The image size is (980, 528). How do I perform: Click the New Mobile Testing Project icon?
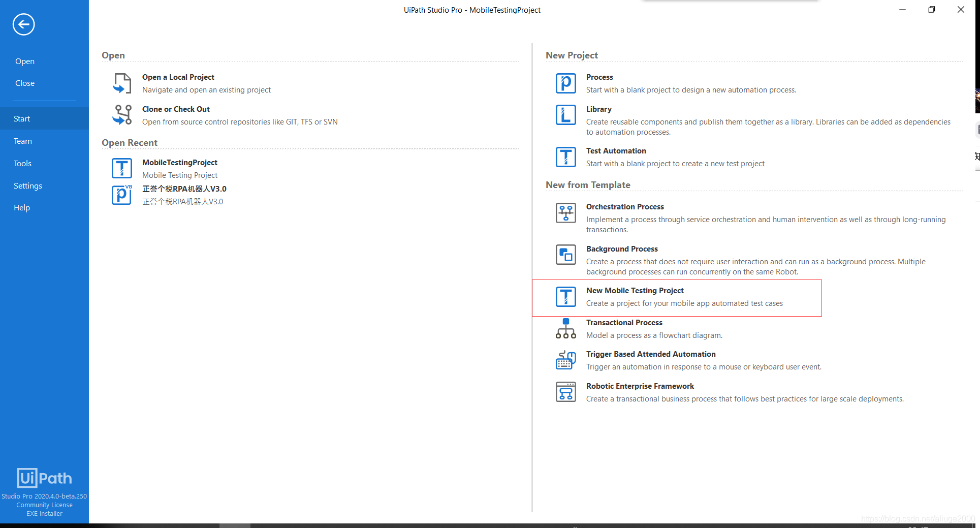pos(565,297)
